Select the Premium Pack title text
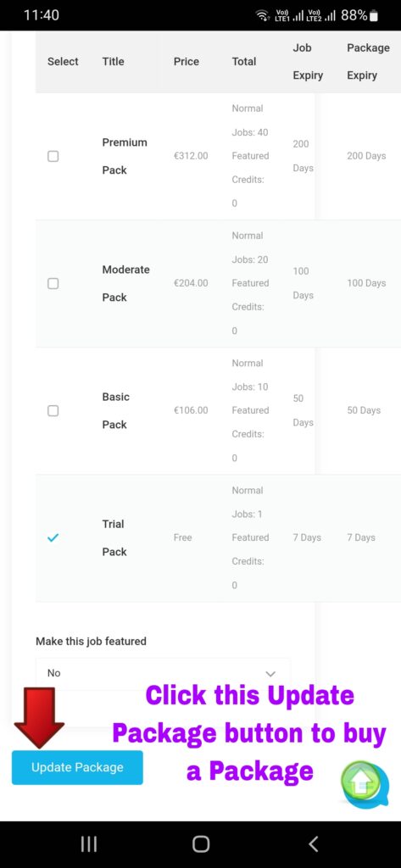This screenshot has width=401, height=868. pyautogui.click(x=124, y=156)
